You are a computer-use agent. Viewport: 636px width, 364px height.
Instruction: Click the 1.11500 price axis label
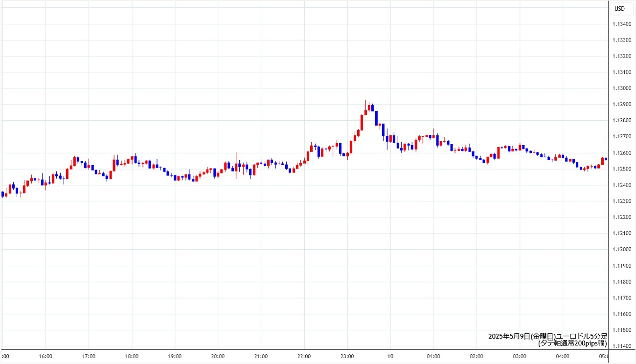[x=621, y=330]
